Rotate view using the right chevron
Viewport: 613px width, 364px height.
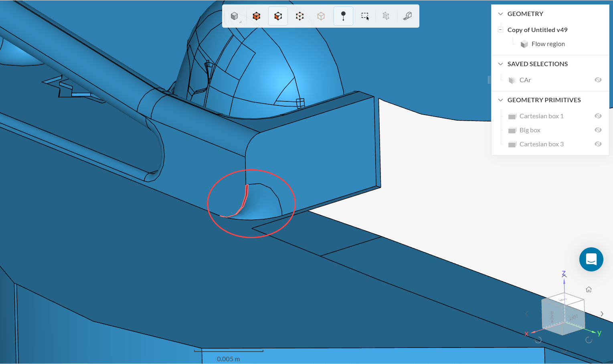pos(602,314)
